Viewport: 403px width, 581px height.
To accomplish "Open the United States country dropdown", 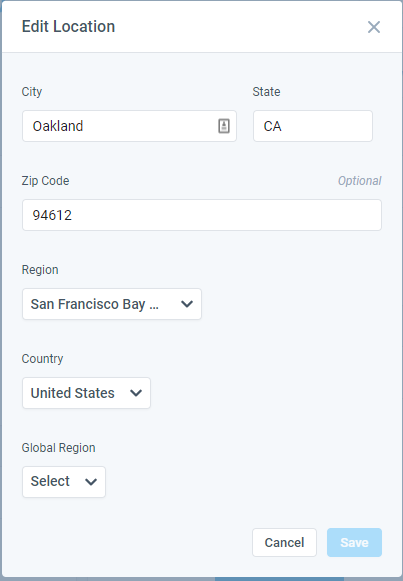I will click(86, 393).
